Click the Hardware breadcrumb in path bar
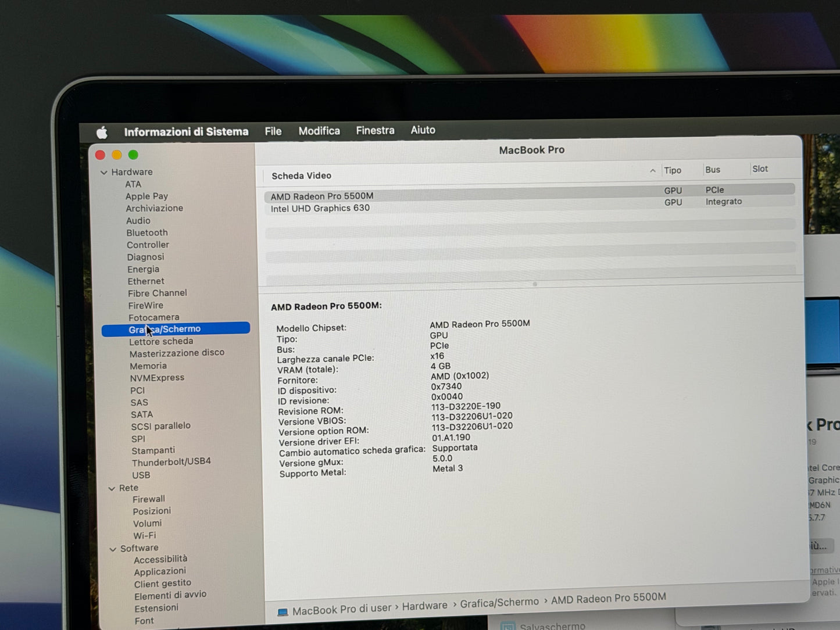The height and width of the screenshot is (630, 840). [425, 606]
